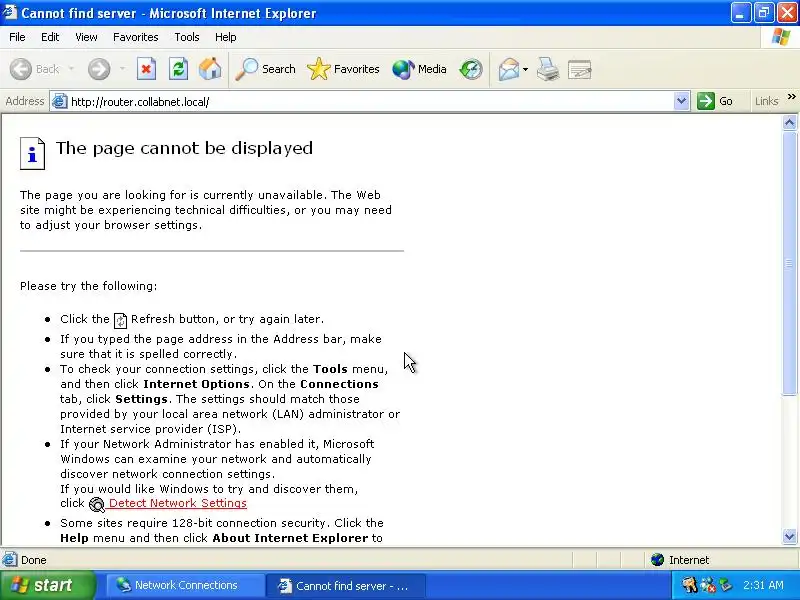This screenshot has height=600, width=800.
Task: Click the status bar page icon near Done
Action: (x=9, y=560)
